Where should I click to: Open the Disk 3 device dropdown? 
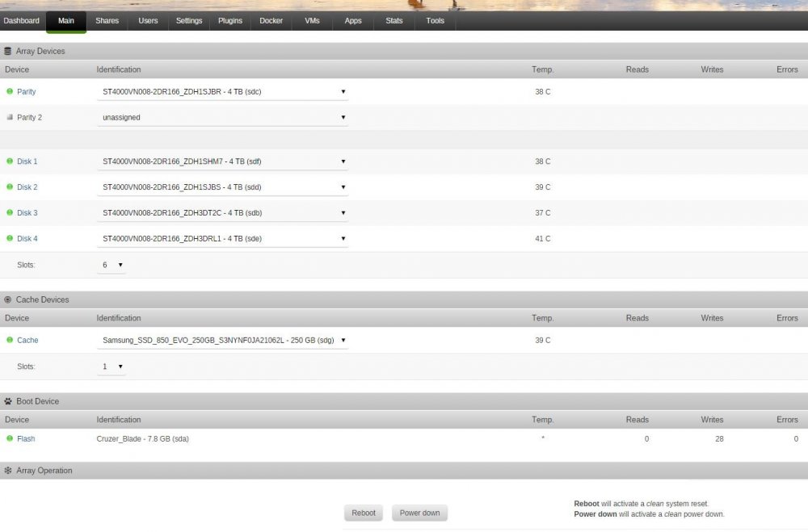click(x=223, y=212)
